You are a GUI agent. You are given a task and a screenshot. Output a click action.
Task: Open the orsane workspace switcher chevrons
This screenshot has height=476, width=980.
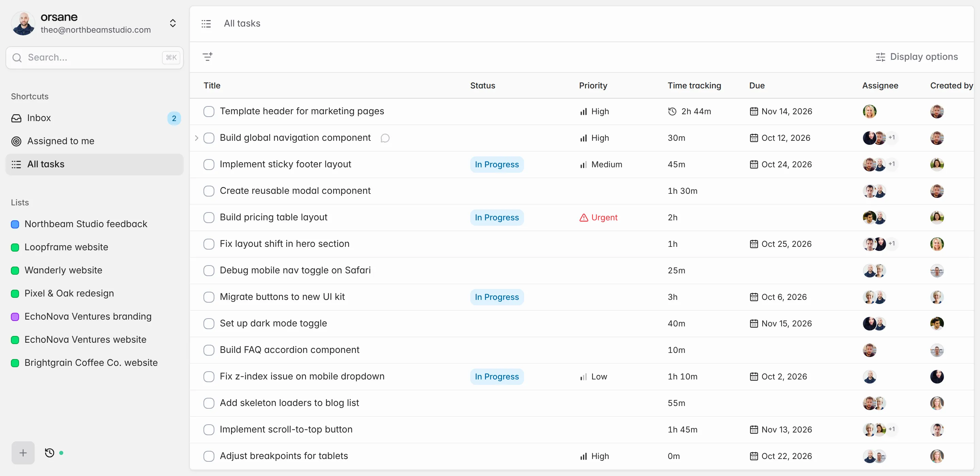pyautogui.click(x=173, y=23)
